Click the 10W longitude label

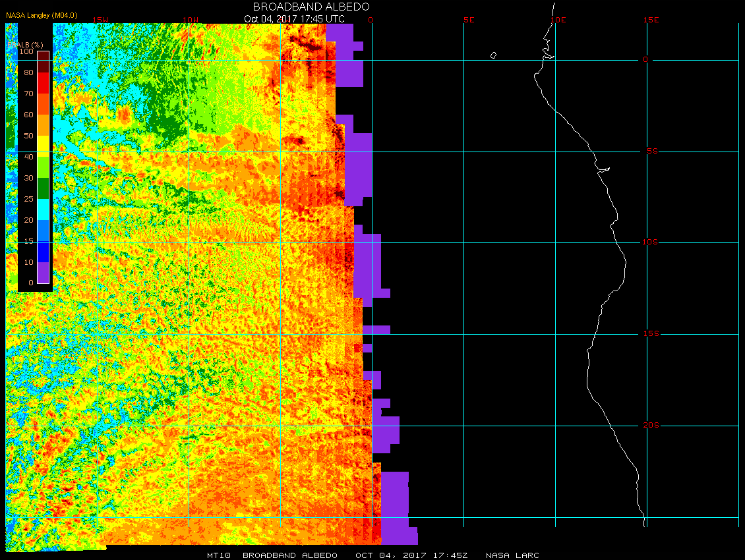(x=191, y=20)
